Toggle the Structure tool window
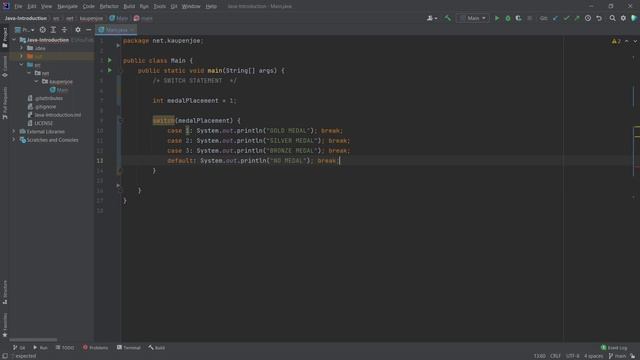Image resolution: width=640 pixels, height=360 pixels. 4,292
